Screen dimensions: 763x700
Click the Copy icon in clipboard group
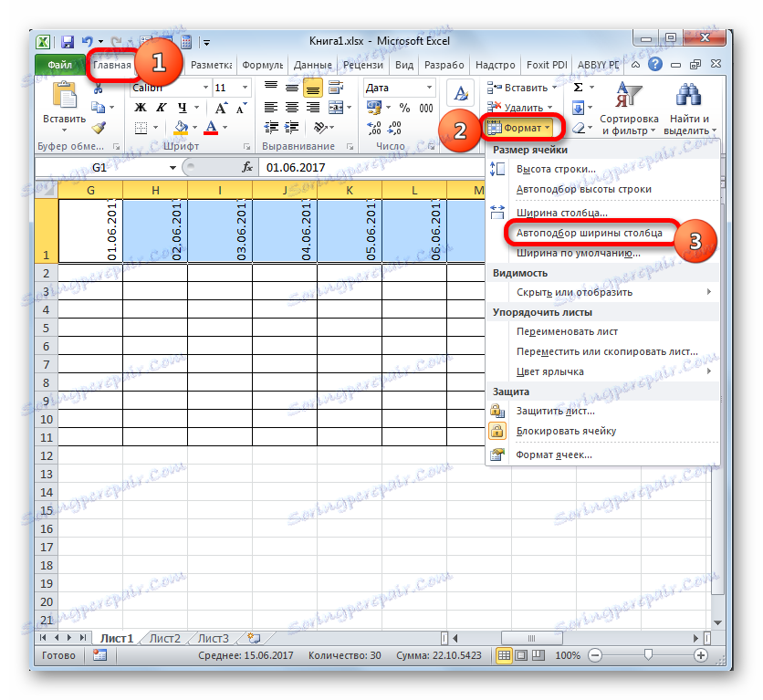coord(99,108)
